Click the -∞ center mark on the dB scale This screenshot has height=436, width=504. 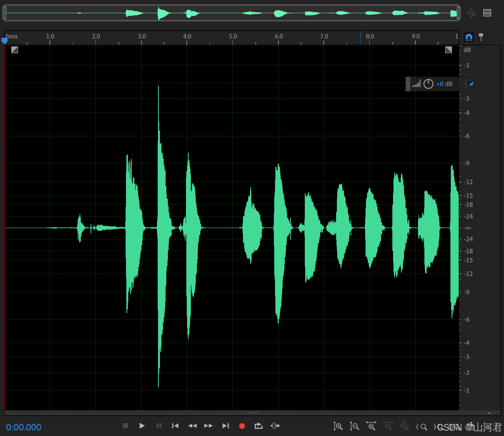[x=467, y=228]
